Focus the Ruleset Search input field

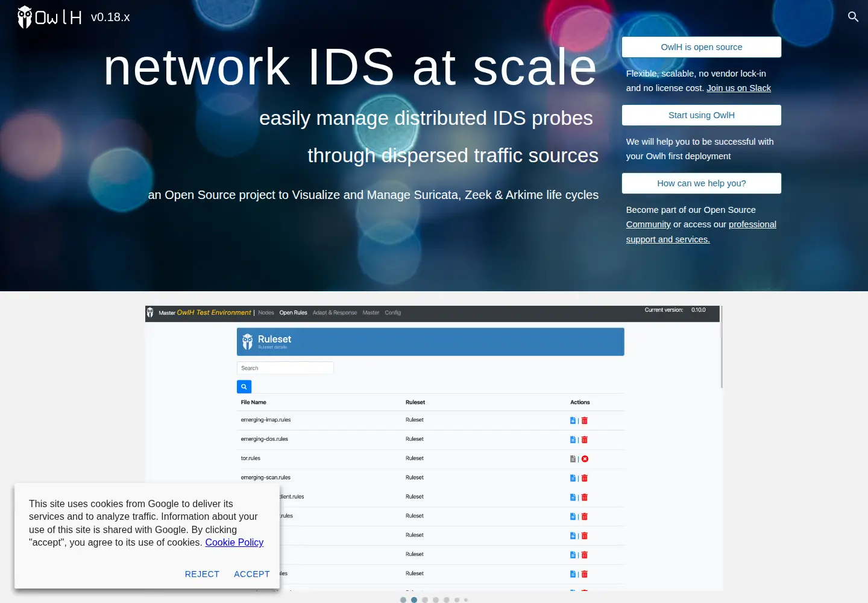pyautogui.click(x=285, y=368)
